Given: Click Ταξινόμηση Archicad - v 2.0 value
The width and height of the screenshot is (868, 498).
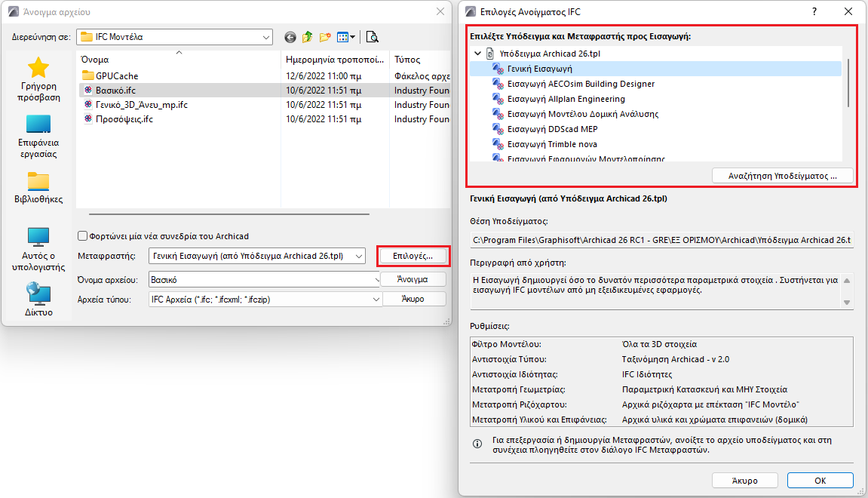Looking at the screenshot, I should point(676,359).
